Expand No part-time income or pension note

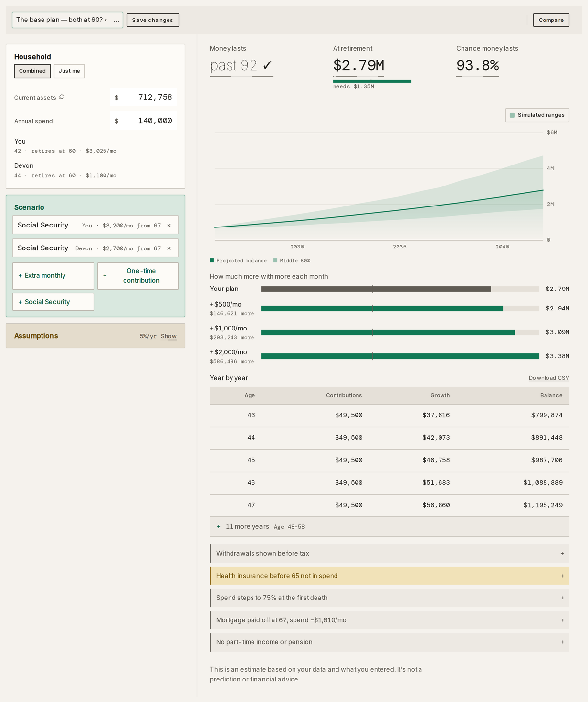pos(390,642)
